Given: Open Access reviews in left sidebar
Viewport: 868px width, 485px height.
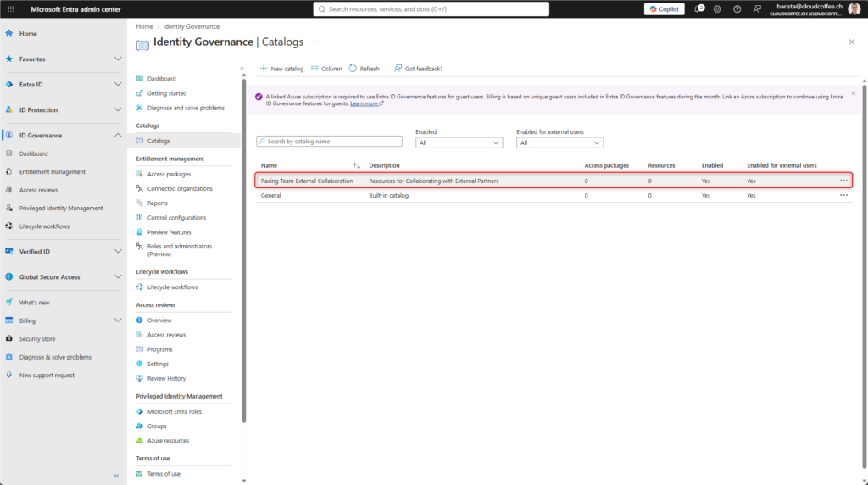Looking at the screenshot, I should 38,190.
